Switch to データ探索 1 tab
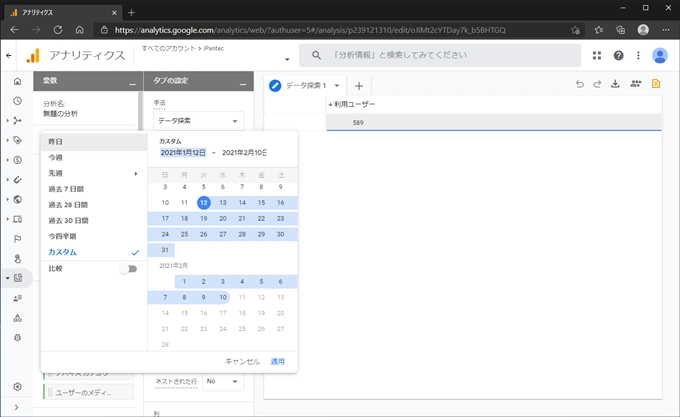This screenshot has height=417, width=680. [306, 86]
